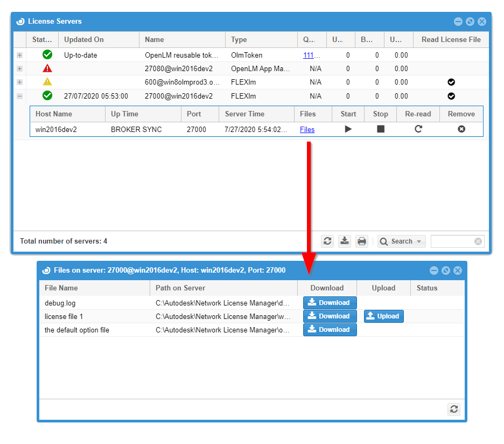Upload a new license file 1
Screen dimensions: 504x444
383,316
